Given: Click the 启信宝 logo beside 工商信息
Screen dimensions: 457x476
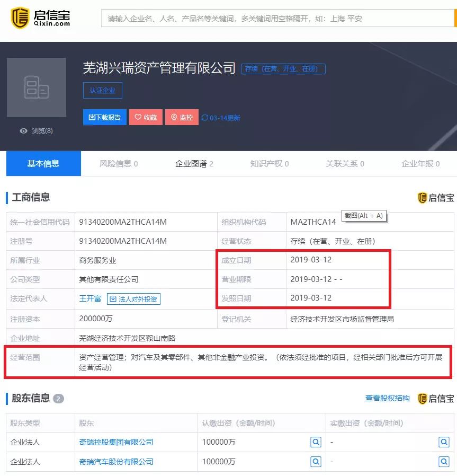Looking at the screenshot, I should (x=436, y=198).
